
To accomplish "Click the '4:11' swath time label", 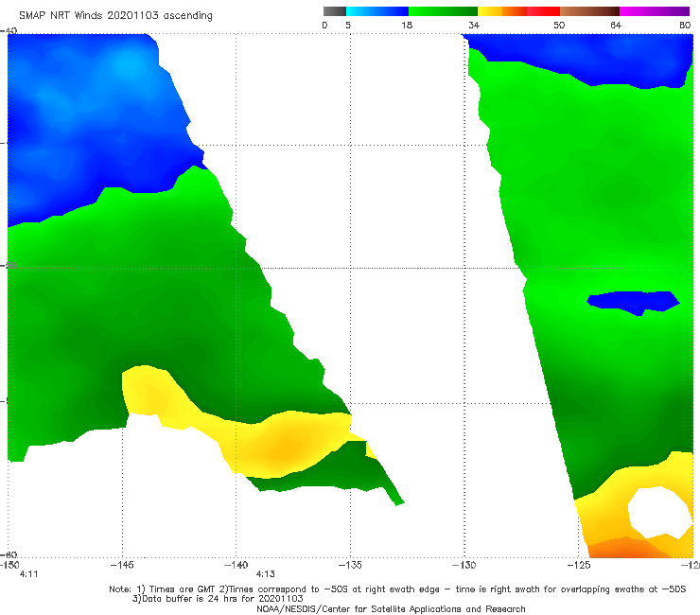I will point(28,574).
